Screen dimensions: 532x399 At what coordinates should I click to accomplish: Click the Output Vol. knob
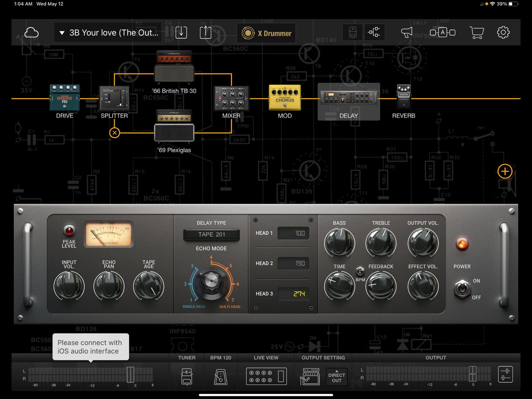click(x=423, y=243)
